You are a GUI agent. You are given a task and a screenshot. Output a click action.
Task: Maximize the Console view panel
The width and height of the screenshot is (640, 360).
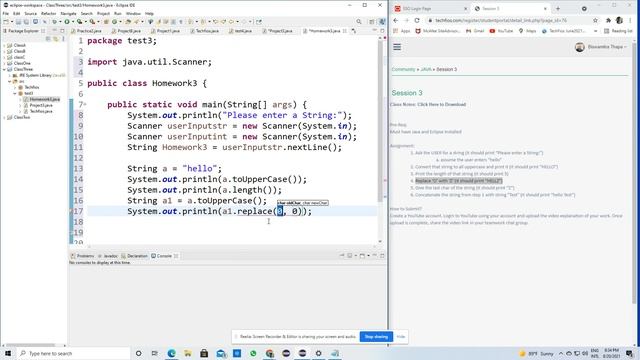(x=382, y=256)
